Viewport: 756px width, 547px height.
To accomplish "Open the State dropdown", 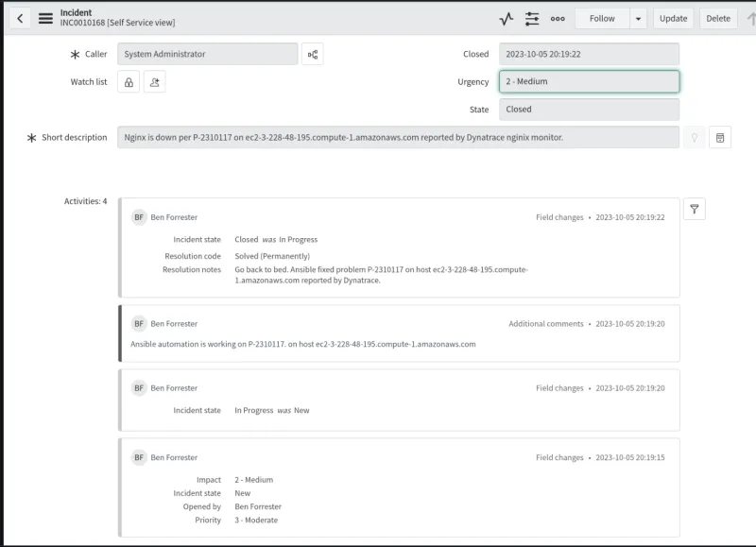I will (x=589, y=109).
